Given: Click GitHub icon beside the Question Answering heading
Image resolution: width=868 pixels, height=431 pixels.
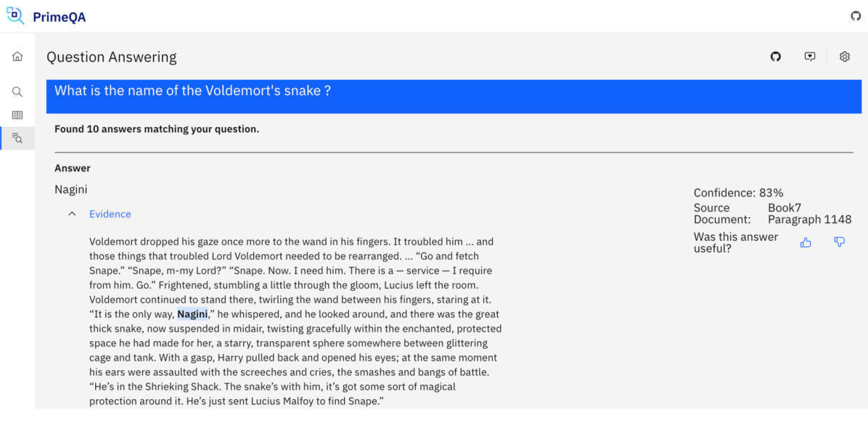Looking at the screenshot, I should coord(776,57).
